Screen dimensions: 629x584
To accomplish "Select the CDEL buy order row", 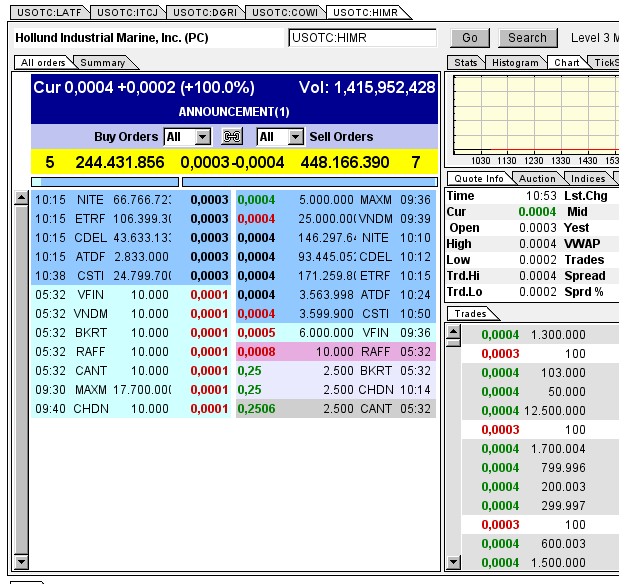I will (x=131, y=238).
